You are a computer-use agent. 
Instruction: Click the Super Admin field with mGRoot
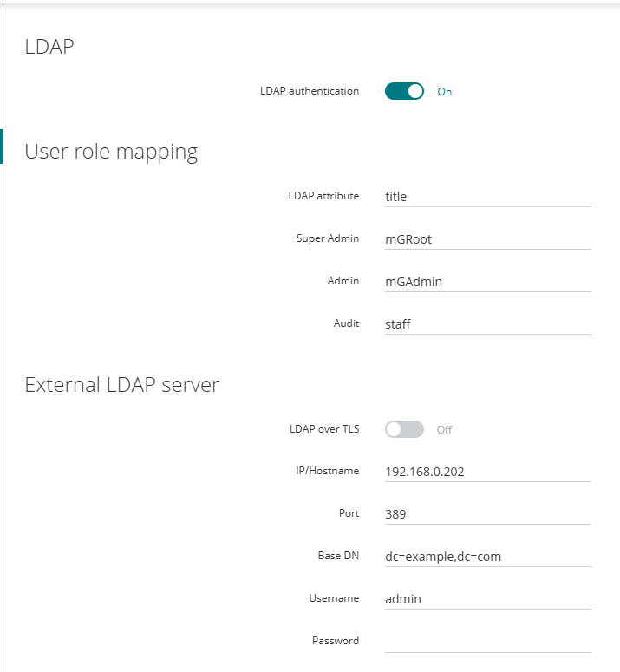click(487, 239)
